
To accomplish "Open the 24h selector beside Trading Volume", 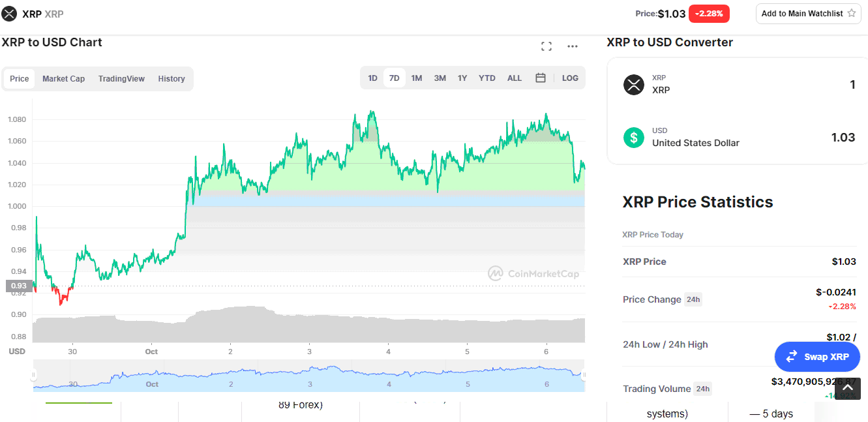I will 702,389.
